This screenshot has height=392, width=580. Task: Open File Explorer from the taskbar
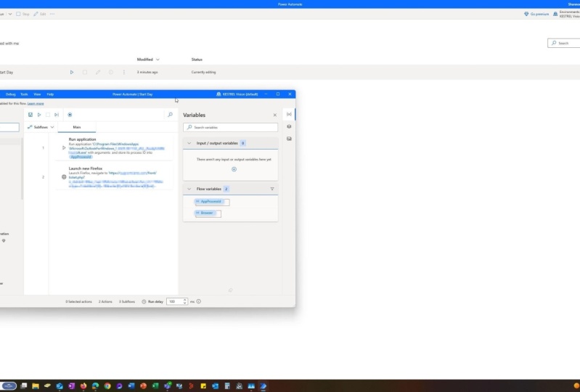36,386
